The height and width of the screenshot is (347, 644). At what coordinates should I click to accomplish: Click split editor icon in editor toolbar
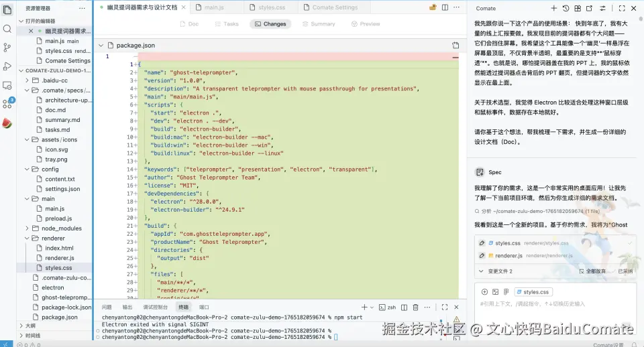pos(445,7)
